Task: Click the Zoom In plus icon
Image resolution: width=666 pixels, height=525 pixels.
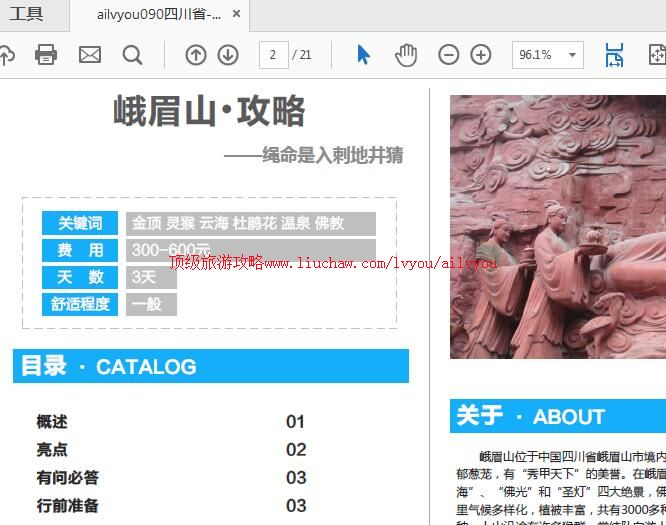Action: pos(481,55)
